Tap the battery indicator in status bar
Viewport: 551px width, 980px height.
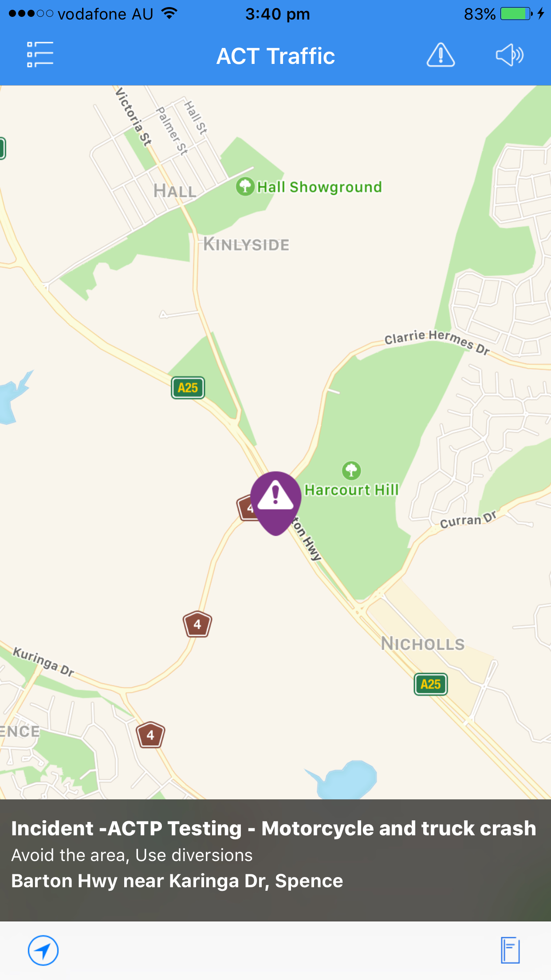click(516, 14)
